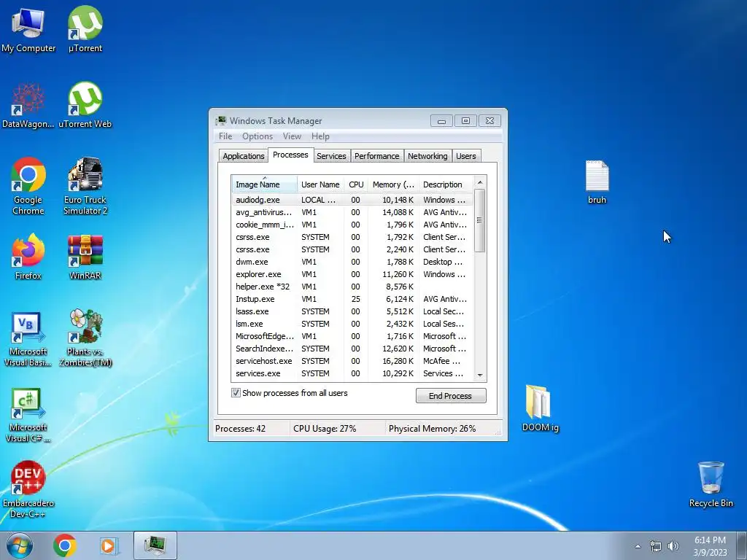The image size is (747, 560).
Task: Select the Google Chrome desktop shortcut
Action: click(x=28, y=187)
